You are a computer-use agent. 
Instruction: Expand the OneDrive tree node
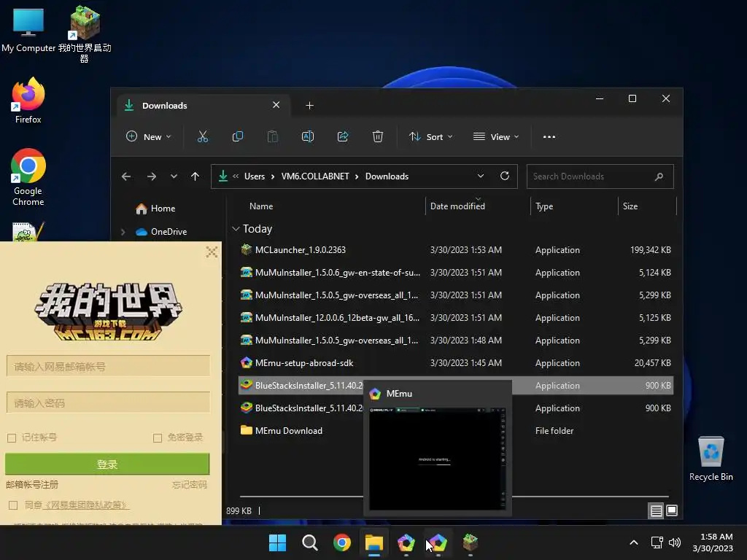123,232
